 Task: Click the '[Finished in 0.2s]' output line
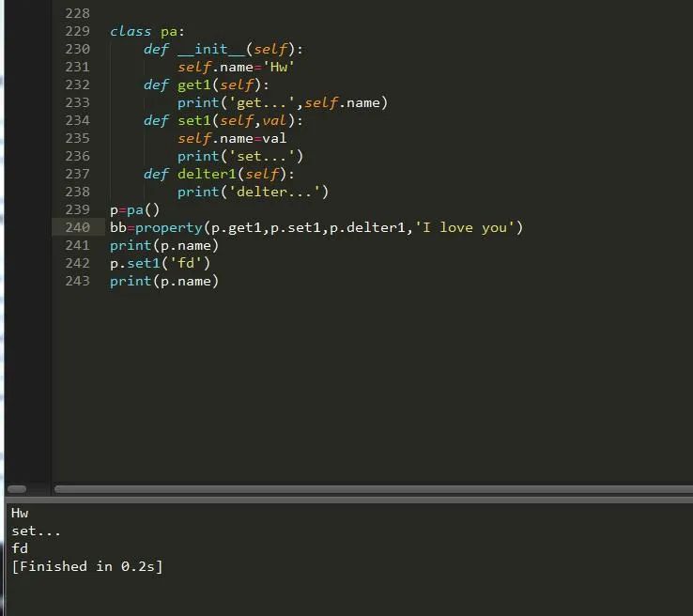[x=86, y=566]
